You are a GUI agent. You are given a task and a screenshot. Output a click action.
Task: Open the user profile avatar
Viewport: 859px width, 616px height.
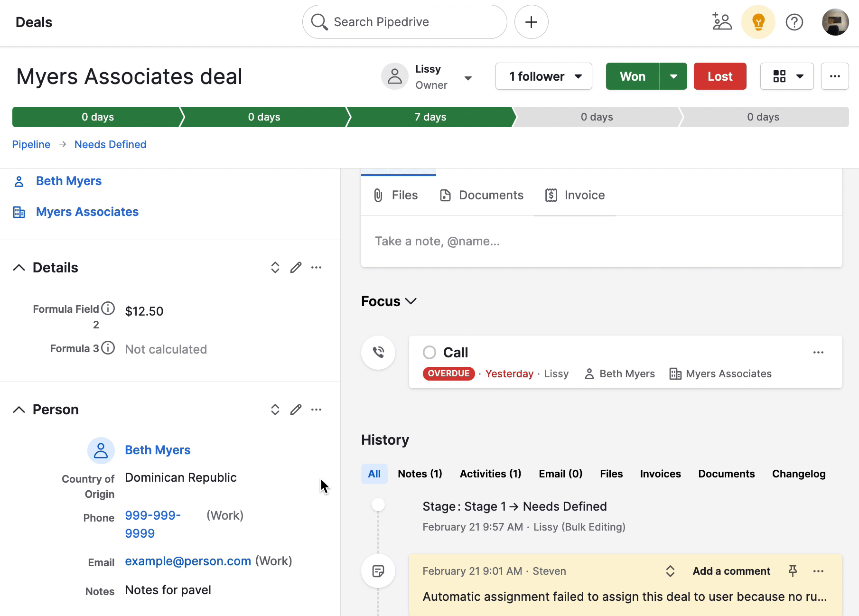pyautogui.click(x=835, y=22)
